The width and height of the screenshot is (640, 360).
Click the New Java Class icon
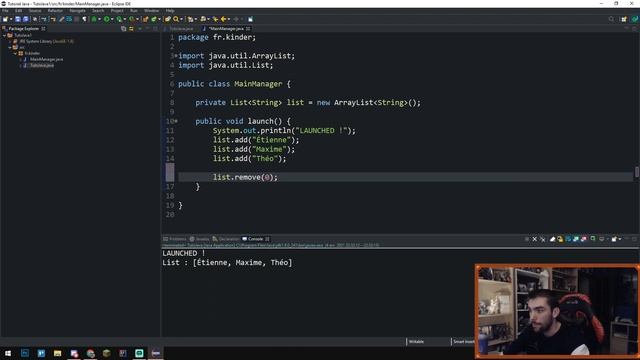pyautogui.click(x=153, y=19)
